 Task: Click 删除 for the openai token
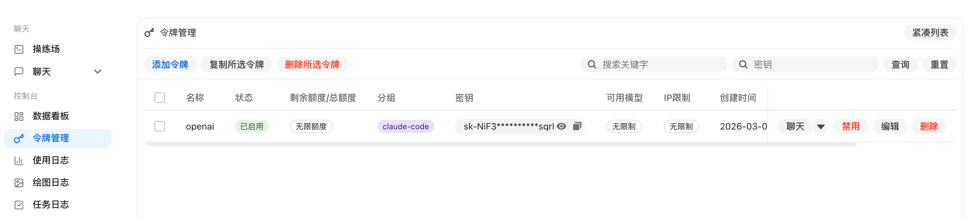[x=928, y=127]
